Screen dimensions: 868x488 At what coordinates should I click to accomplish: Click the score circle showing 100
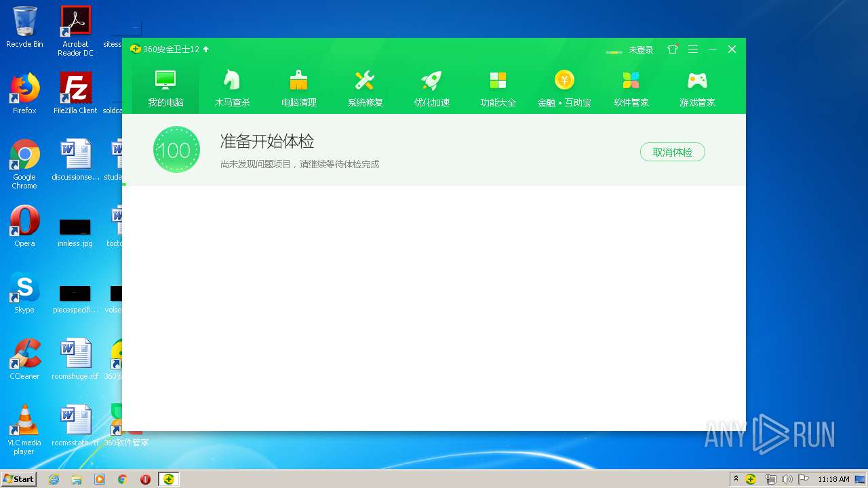pos(176,150)
